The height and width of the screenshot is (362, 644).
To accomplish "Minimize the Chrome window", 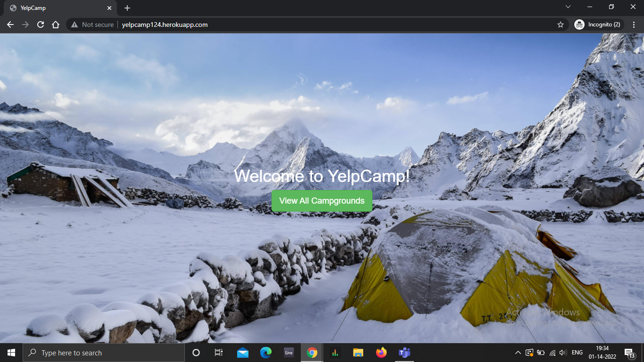I will [590, 7].
